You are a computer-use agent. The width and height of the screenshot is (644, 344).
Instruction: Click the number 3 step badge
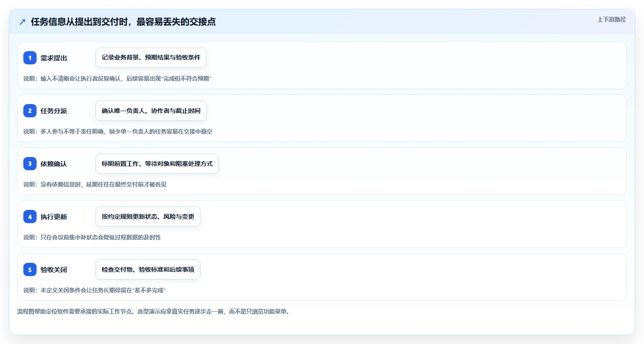(30, 164)
